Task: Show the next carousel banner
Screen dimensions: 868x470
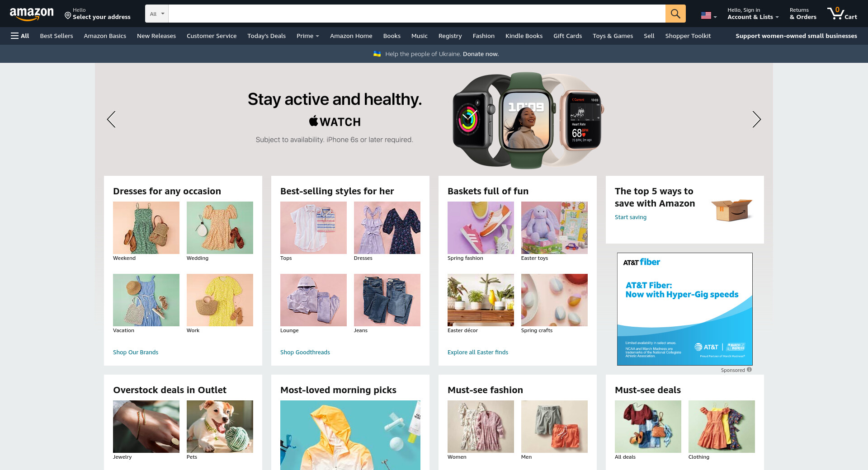Action: [756, 119]
